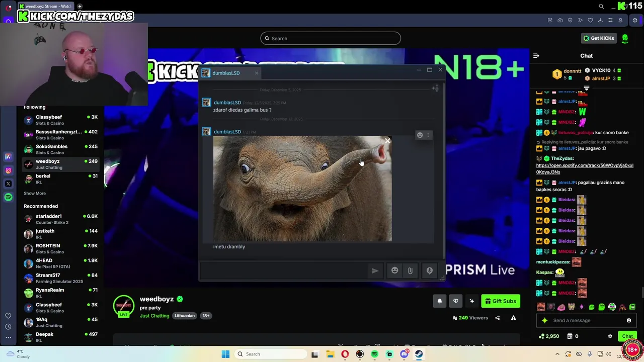Click the report warning triangle icon

tap(513, 318)
